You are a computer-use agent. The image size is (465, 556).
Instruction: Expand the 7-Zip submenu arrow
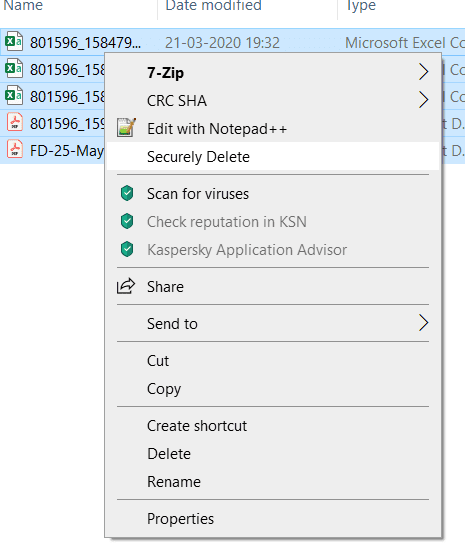(423, 72)
